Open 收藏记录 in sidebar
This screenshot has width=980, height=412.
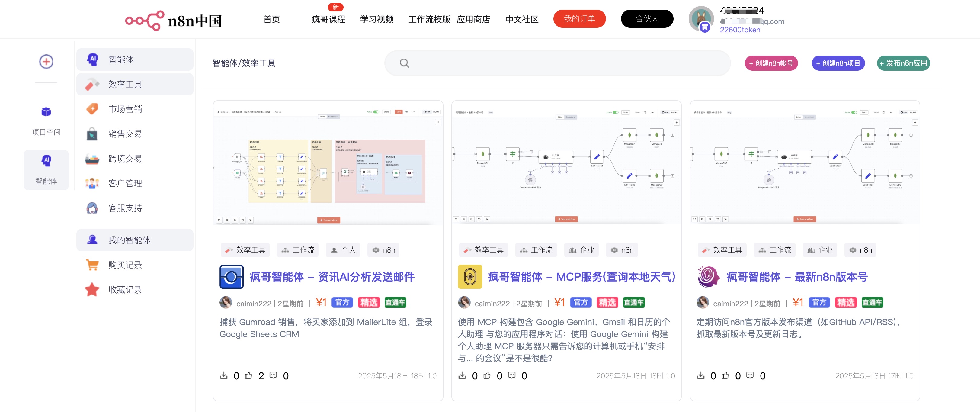(x=135, y=289)
